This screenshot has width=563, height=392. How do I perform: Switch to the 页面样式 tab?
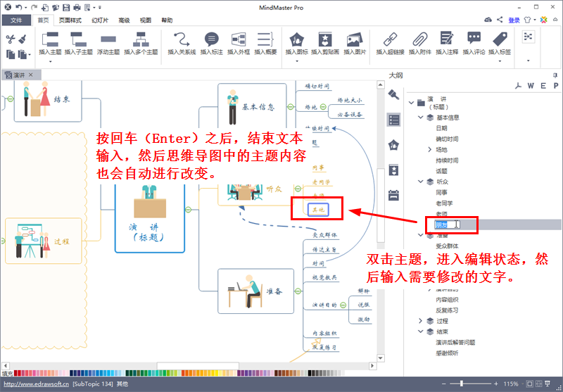[70, 20]
